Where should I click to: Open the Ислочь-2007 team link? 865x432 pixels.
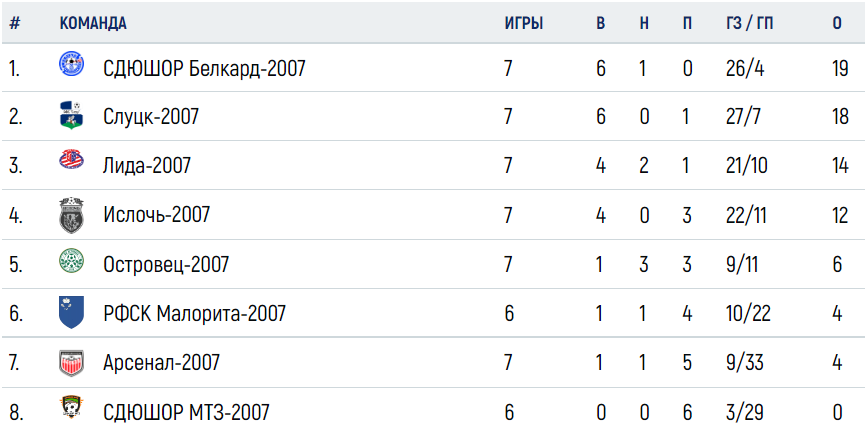157,214
